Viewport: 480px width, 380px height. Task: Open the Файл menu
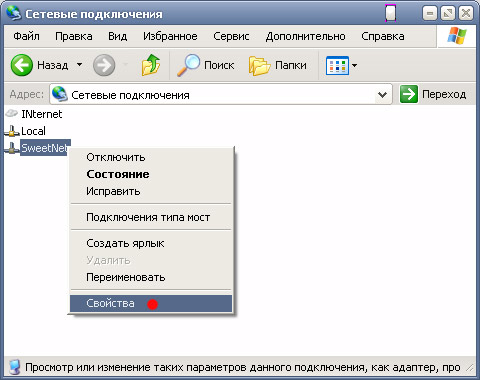coord(26,36)
